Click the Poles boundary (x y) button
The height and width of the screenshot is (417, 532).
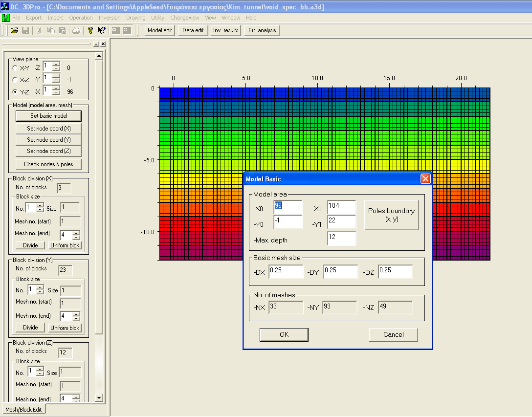coord(391,215)
